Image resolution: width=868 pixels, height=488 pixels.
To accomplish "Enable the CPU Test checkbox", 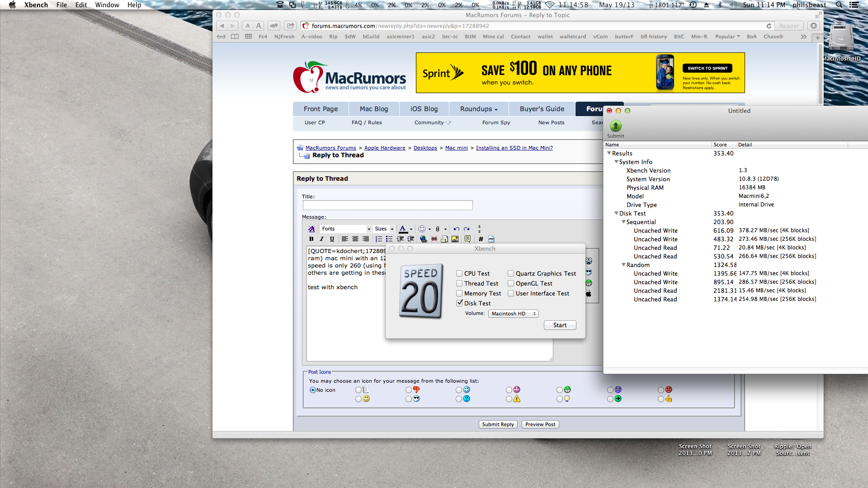I will 459,273.
